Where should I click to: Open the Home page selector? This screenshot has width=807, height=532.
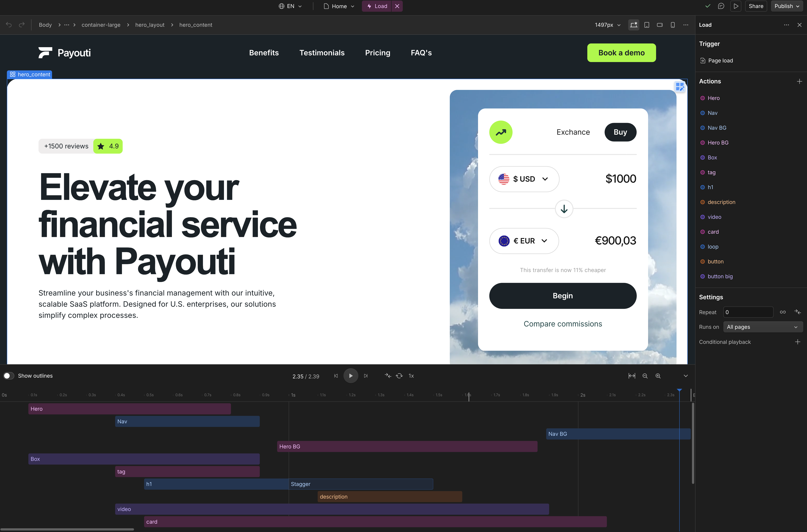339,6
